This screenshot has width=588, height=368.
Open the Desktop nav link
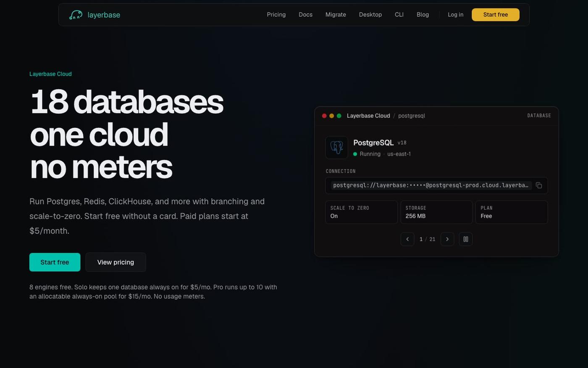tap(370, 15)
